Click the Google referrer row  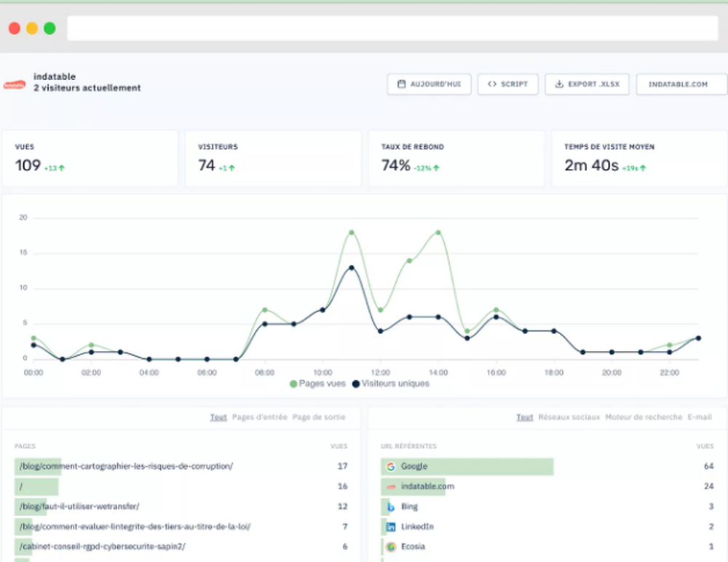click(x=548, y=467)
